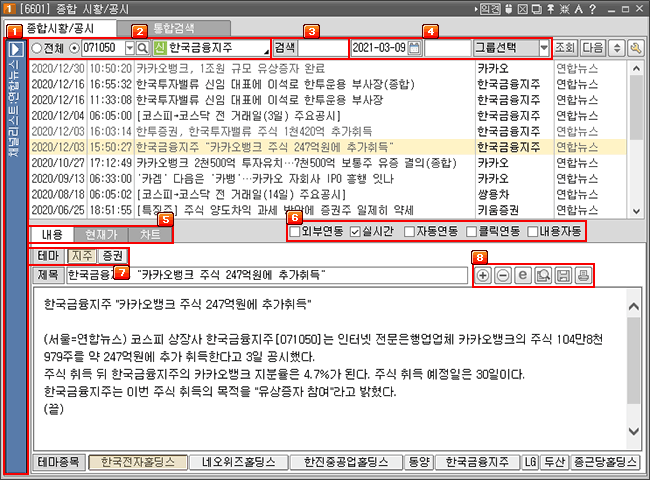The width and height of the screenshot is (650, 480).
Task: Click the snowflake-like icon in title bar
Action: click(x=564, y=9)
